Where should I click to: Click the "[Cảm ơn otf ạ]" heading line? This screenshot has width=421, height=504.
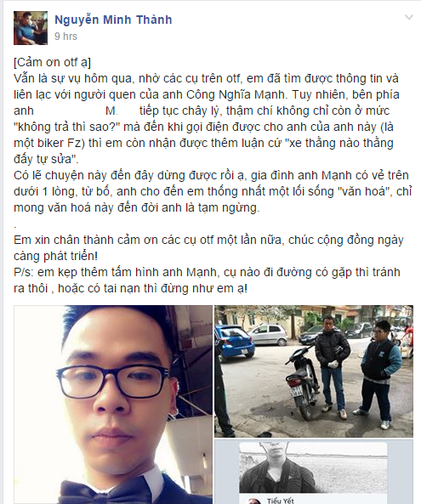(x=52, y=62)
